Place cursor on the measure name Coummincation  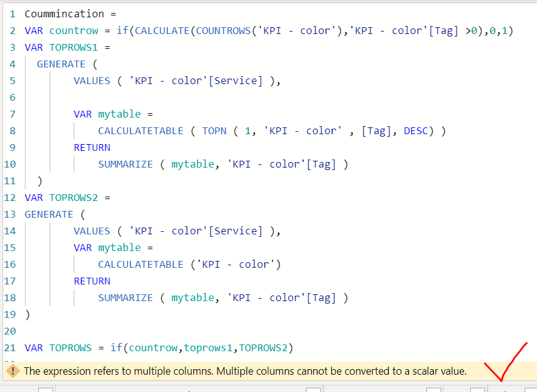pos(64,14)
